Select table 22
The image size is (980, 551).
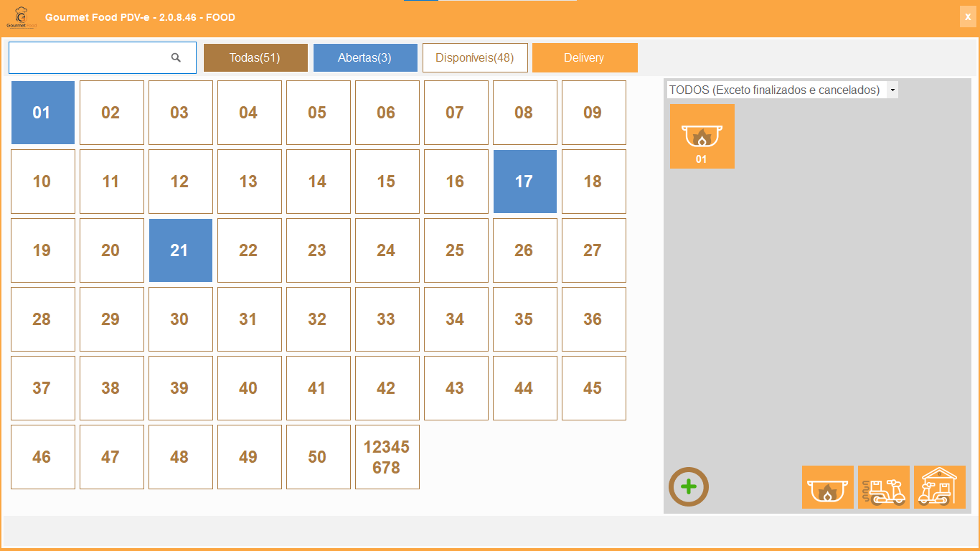(x=250, y=250)
